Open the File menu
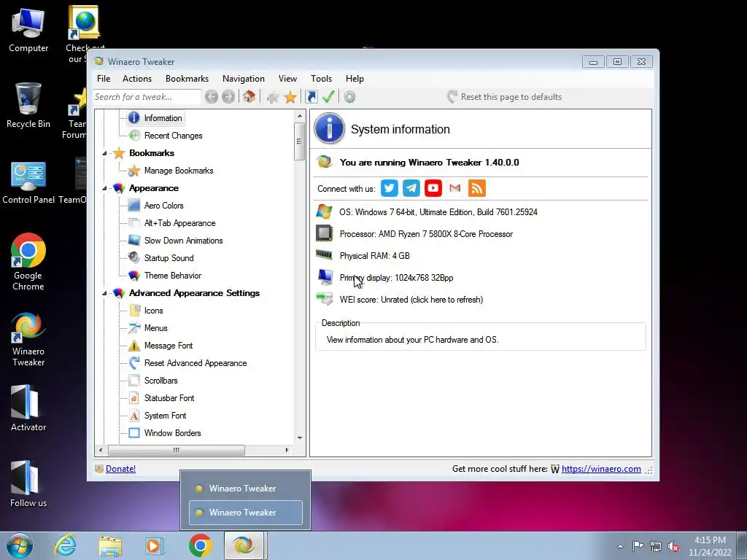The image size is (747, 560). click(x=104, y=79)
